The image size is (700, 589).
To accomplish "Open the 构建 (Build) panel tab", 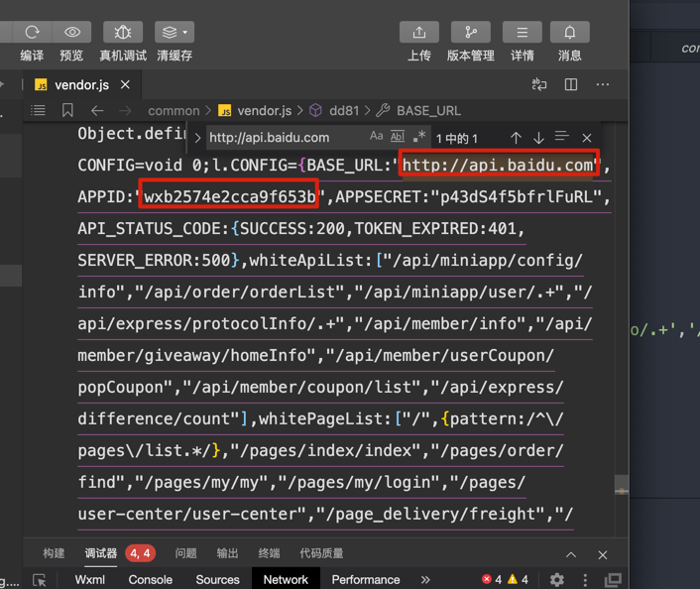I will click(54, 553).
